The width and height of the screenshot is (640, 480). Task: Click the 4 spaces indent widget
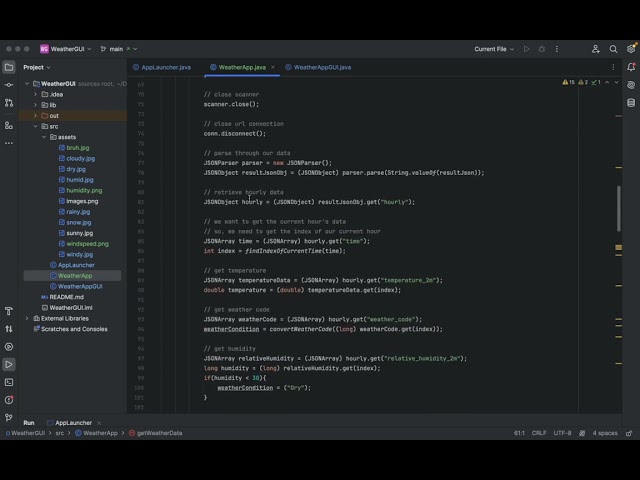pyautogui.click(x=605, y=433)
